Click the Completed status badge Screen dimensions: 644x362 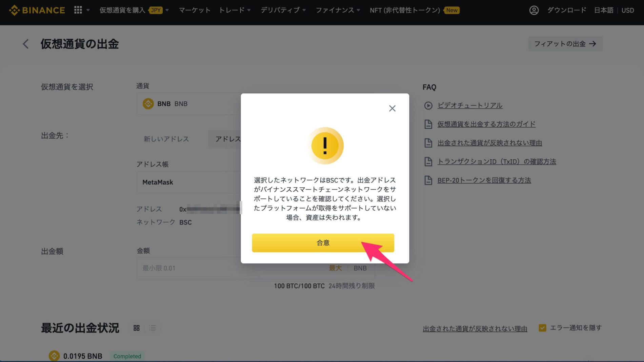(127, 356)
